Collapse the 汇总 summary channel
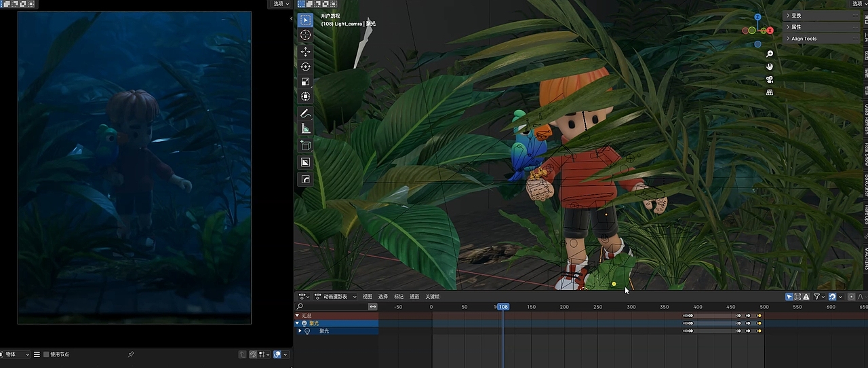Image resolution: width=868 pixels, height=368 pixels. click(297, 315)
